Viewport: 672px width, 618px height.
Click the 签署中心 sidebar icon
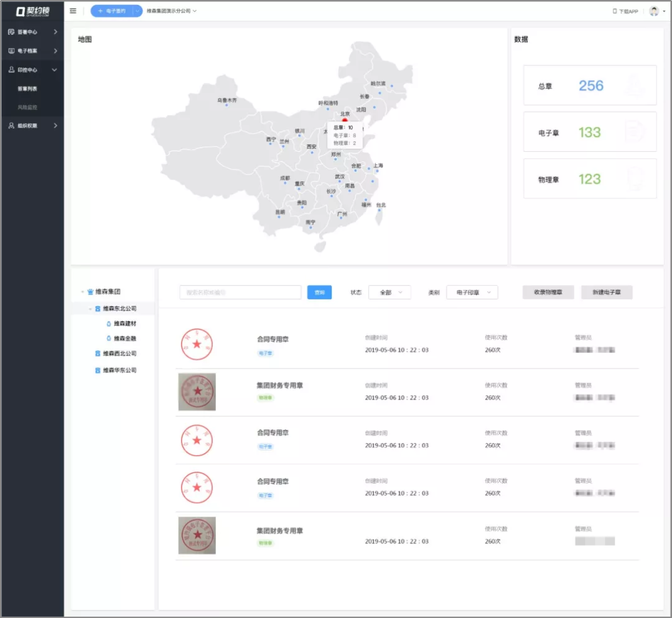pos(11,32)
